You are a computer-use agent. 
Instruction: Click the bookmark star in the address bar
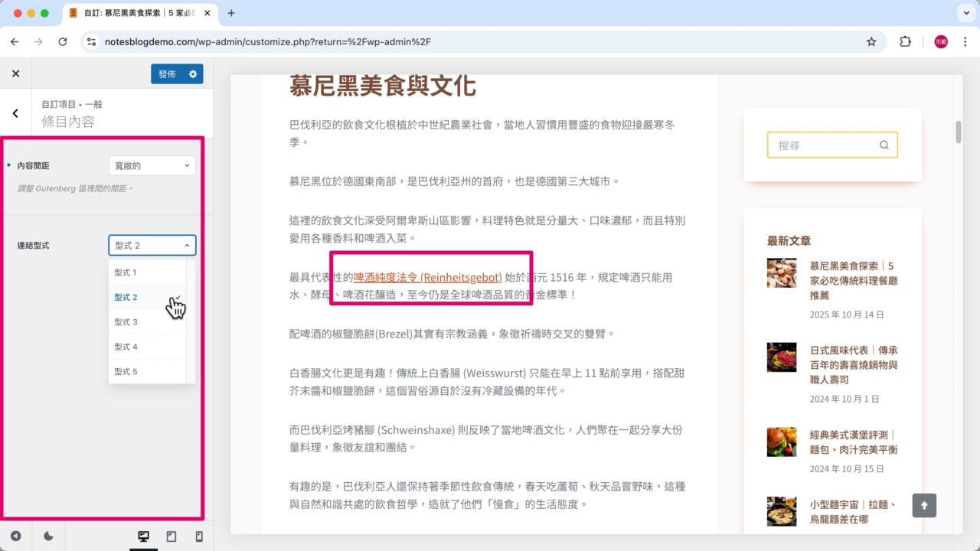[872, 42]
